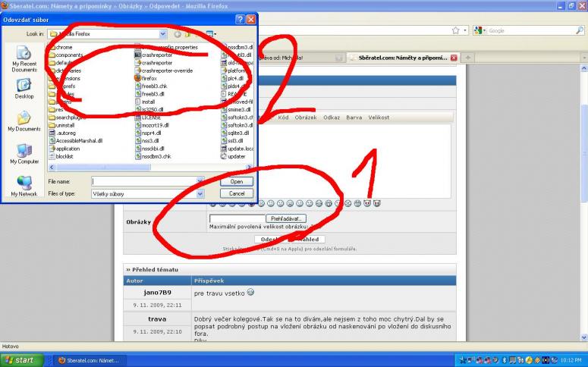
Task: Select the plc4.dll file
Action: click(232, 78)
